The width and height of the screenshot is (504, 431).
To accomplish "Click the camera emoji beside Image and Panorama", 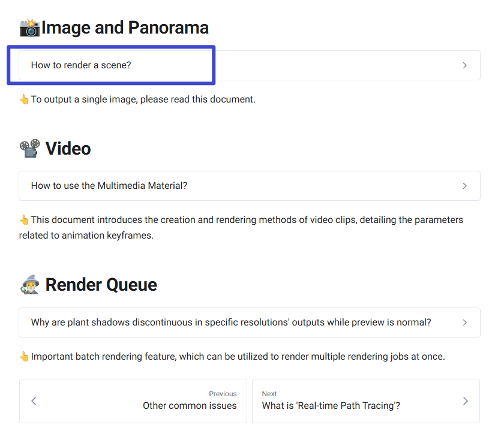I will click(29, 28).
